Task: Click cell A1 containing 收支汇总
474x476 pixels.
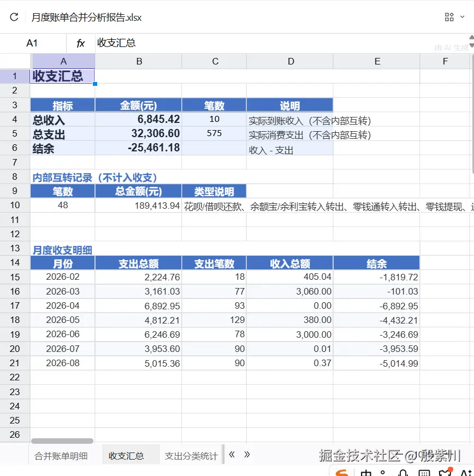Action: pyautogui.click(x=62, y=76)
